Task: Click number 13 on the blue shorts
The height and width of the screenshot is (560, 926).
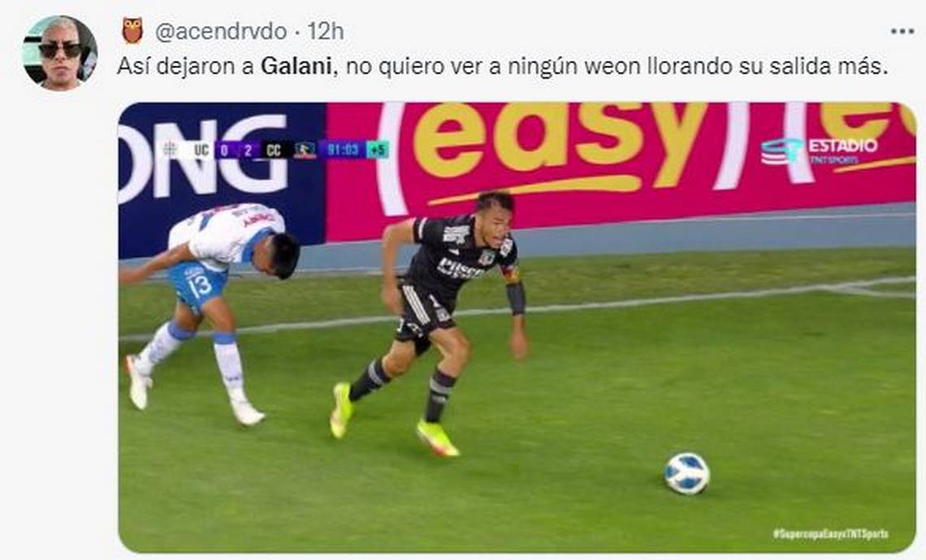Action: coord(198,285)
